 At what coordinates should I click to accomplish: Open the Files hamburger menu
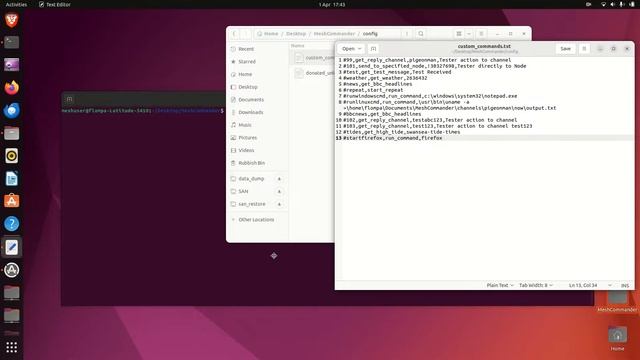click(x=481, y=33)
